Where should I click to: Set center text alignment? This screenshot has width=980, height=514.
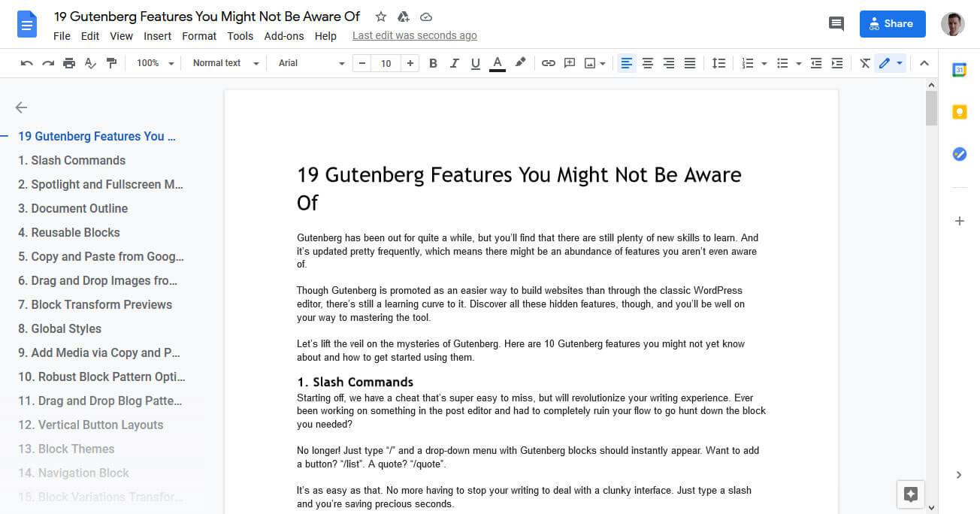(x=648, y=63)
